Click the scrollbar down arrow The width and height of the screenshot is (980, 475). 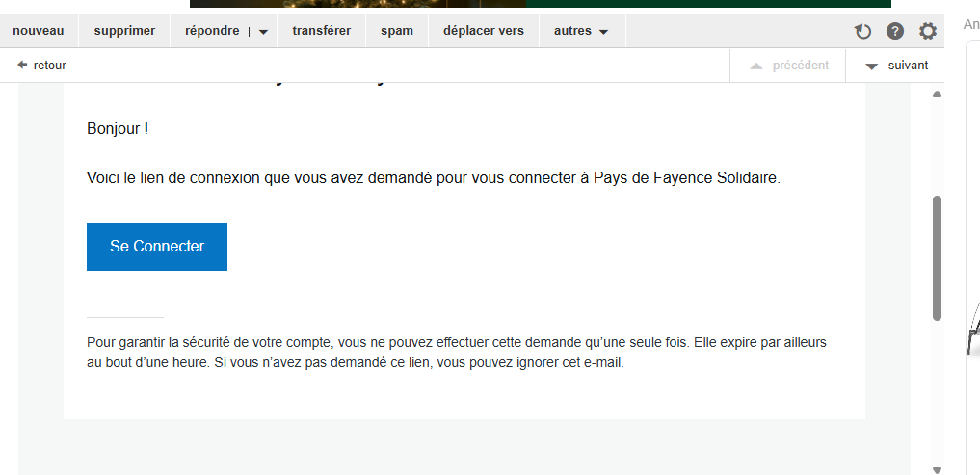click(x=937, y=469)
